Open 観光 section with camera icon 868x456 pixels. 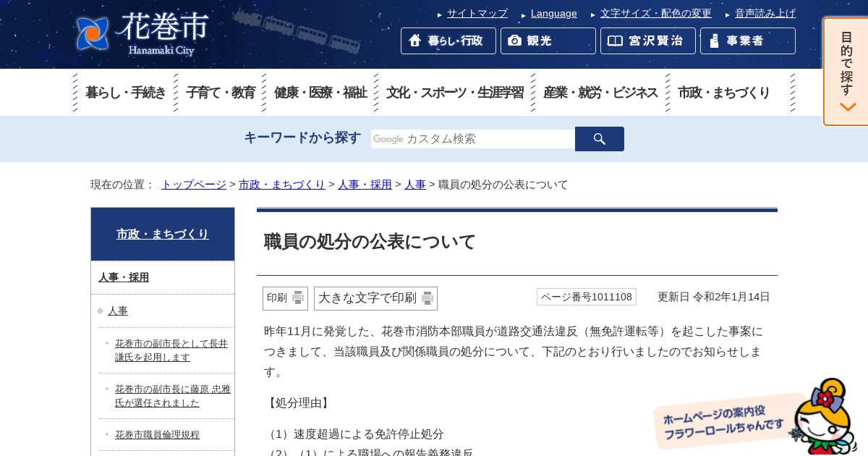pos(548,41)
